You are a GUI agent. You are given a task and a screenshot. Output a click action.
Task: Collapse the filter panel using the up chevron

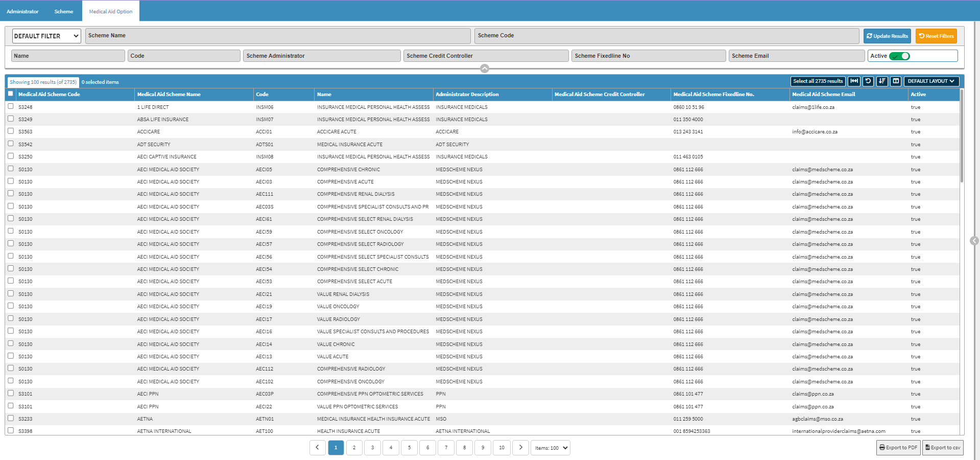click(485, 68)
